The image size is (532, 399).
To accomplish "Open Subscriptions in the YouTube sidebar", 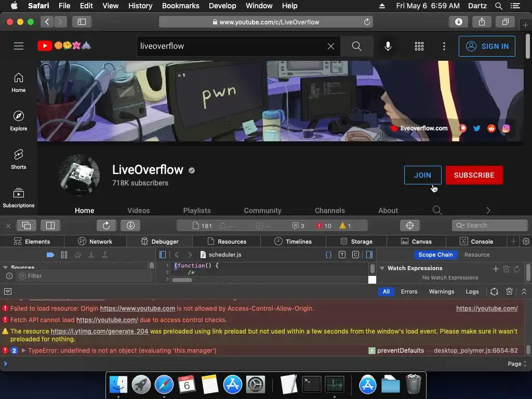I will pos(19,197).
